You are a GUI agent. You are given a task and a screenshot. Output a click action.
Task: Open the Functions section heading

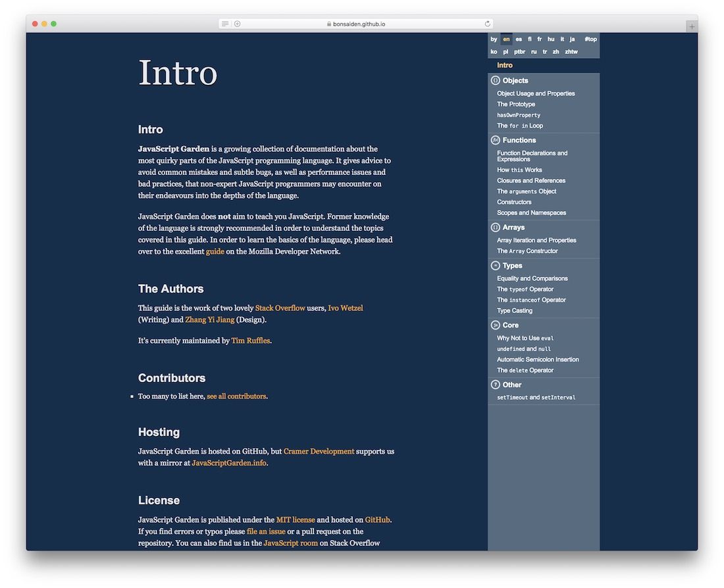(x=519, y=140)
